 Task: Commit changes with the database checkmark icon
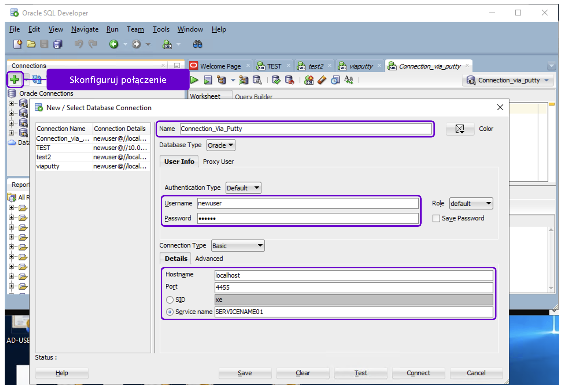pyautogui.click(x=276, y=80)
